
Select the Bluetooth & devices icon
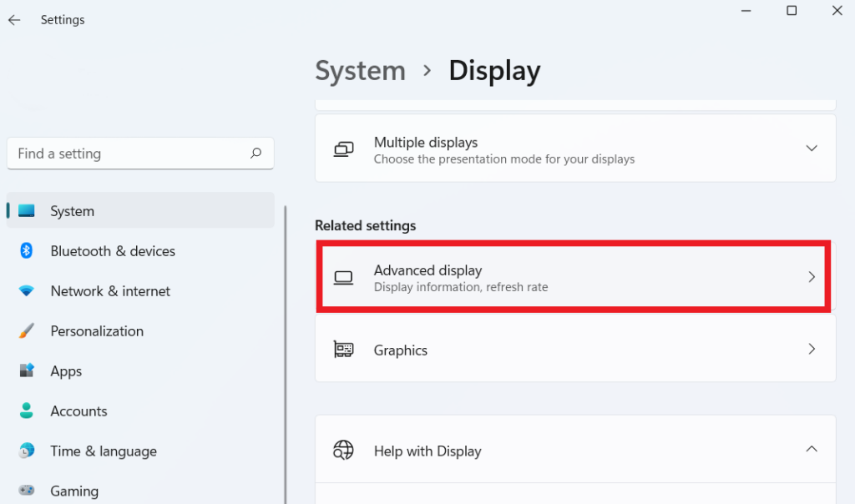(x=26, y=250)
